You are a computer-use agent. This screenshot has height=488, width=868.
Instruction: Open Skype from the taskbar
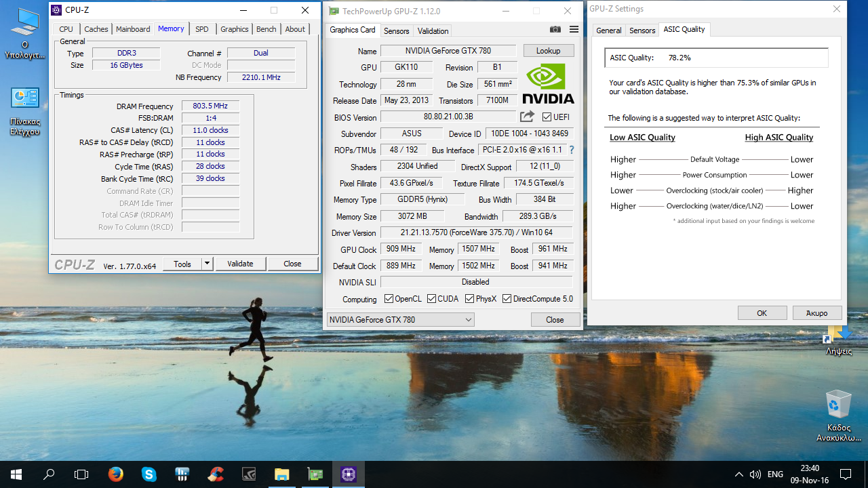[x=149, y=474]
